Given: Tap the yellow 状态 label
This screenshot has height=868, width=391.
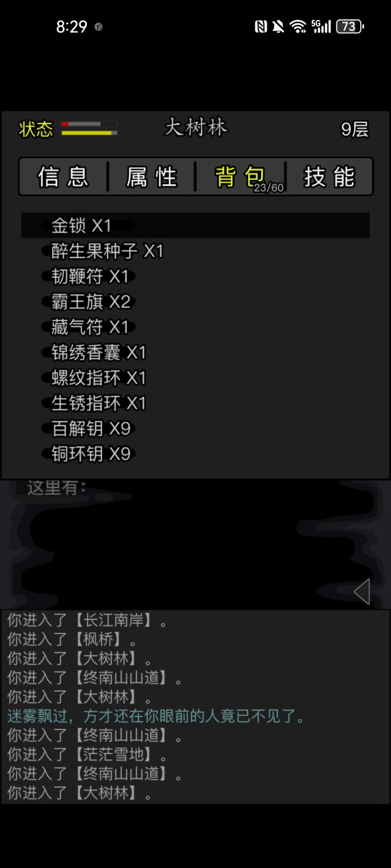Looking at the screenshot, I should click(36, 129).
